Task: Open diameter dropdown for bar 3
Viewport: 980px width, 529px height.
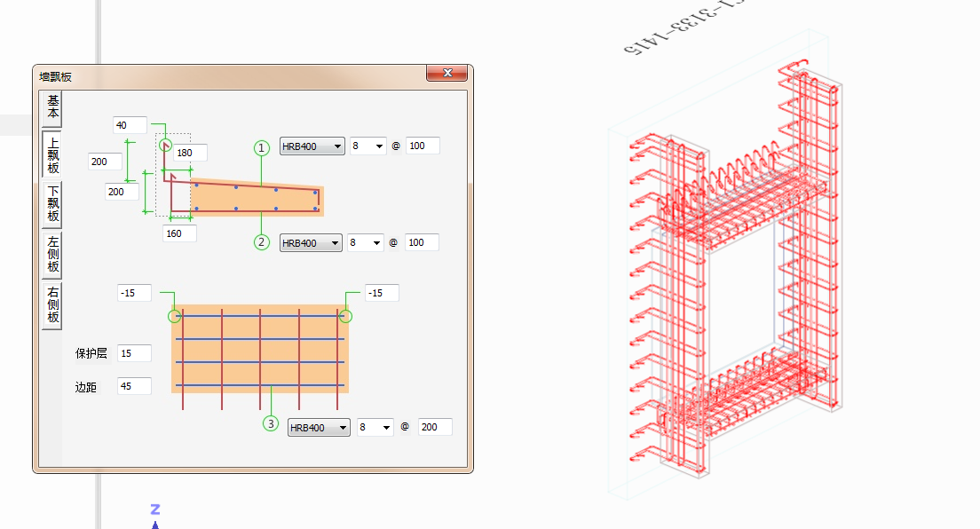Action: pyautogui.click(x=375, y=428)
